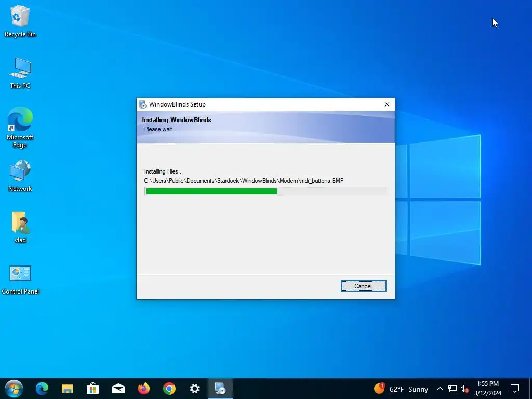The width and height of the screenshot is (532, 399).
Task: Click the green installation progress bar
Action: [x=265, y=191]
